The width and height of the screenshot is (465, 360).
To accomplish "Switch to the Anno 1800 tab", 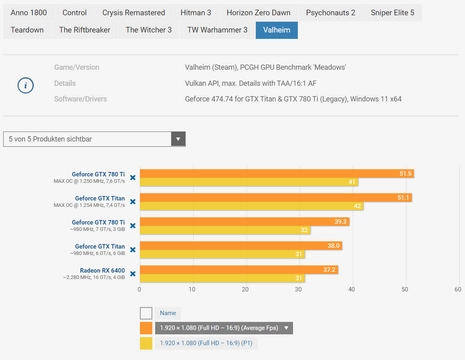I will [x=29, y=13].
